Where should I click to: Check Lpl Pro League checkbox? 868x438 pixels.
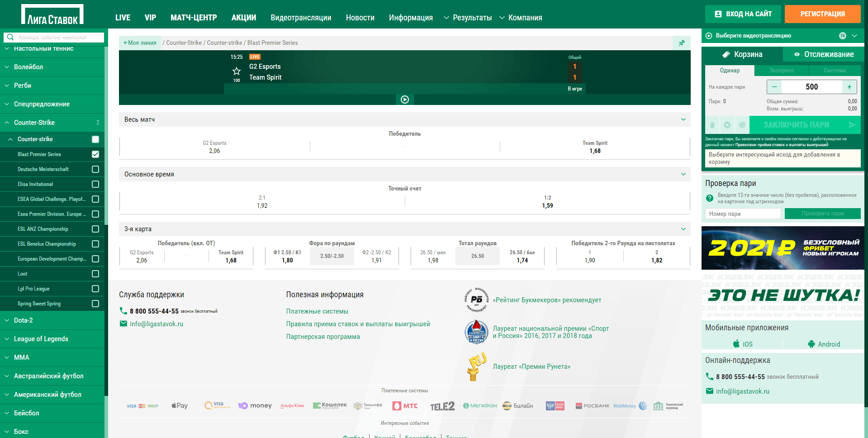coord(95,289)
